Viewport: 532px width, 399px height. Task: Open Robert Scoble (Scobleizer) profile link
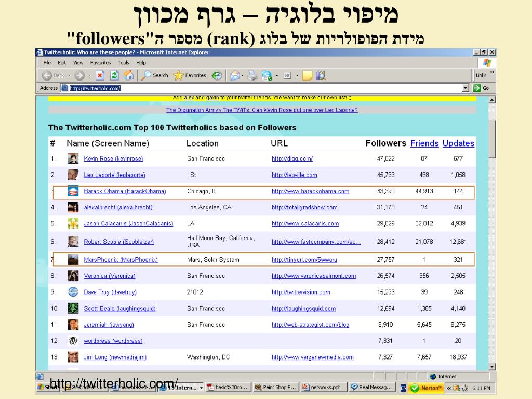tap(119, 242)
